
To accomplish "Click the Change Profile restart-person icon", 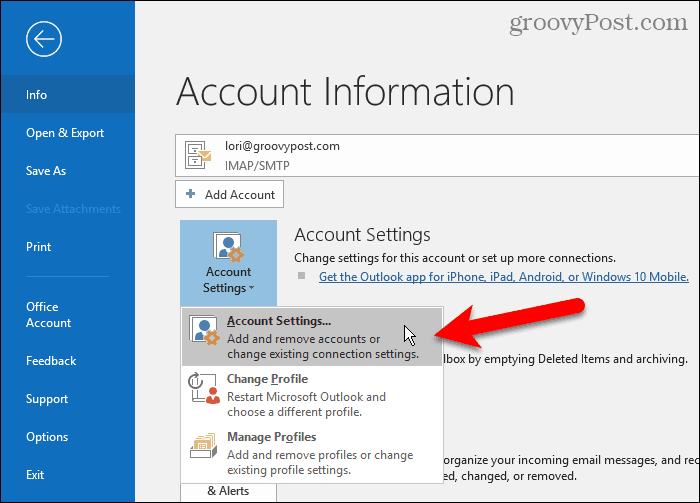I will [x=204, y=388].
